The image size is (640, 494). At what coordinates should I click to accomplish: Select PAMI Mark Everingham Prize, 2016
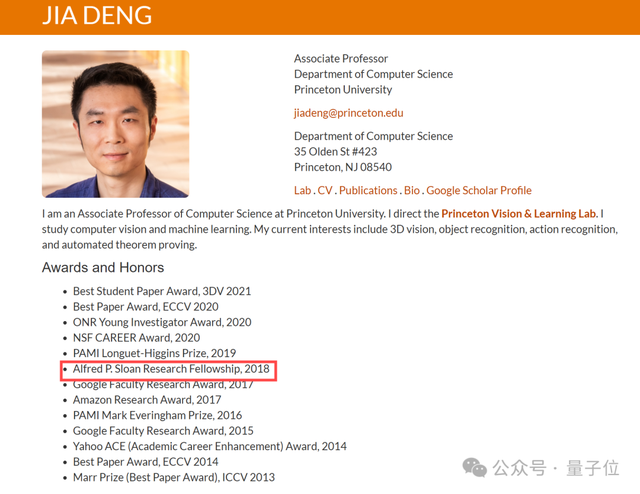[x=157, y=415]
